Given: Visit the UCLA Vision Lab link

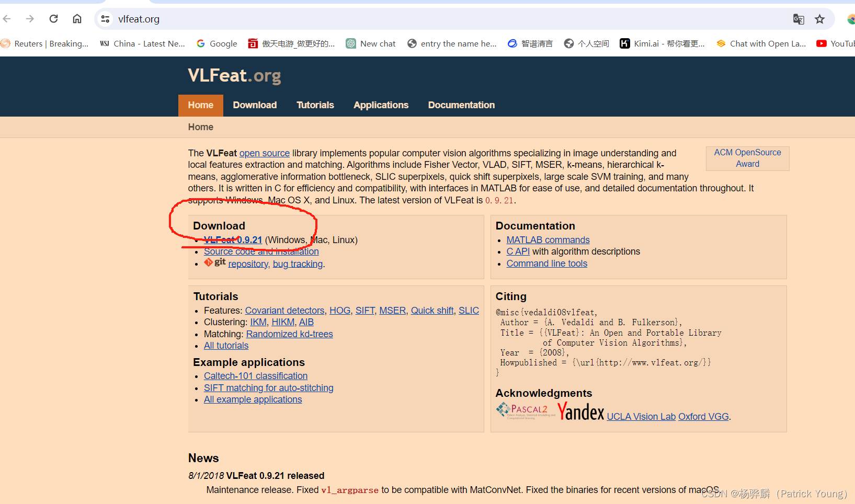Looking at the screenshot, I should (x=641, y=417).
